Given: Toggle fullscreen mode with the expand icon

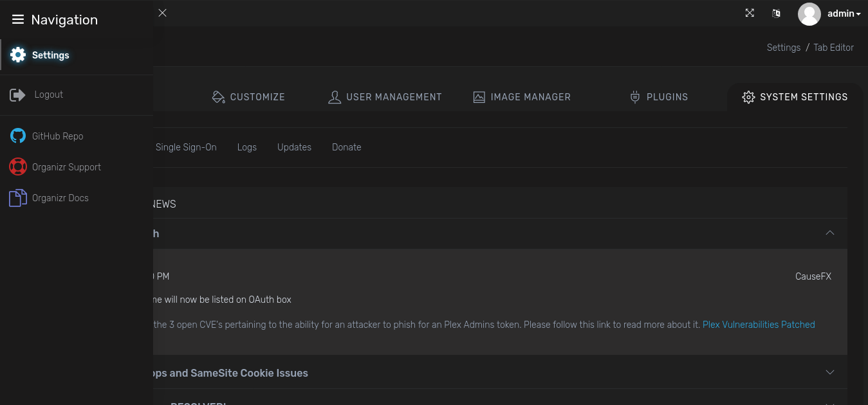Looking at the screenshot, I should pos(750,12).
